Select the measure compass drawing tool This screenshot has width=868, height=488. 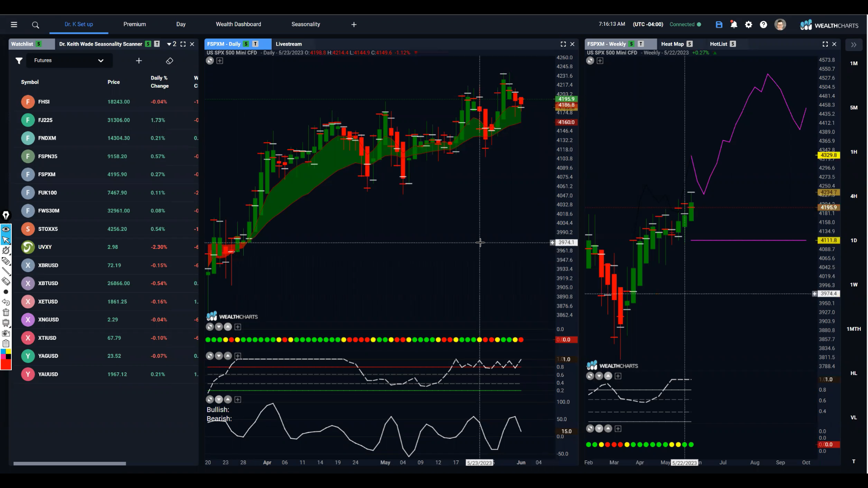point(6,250)
